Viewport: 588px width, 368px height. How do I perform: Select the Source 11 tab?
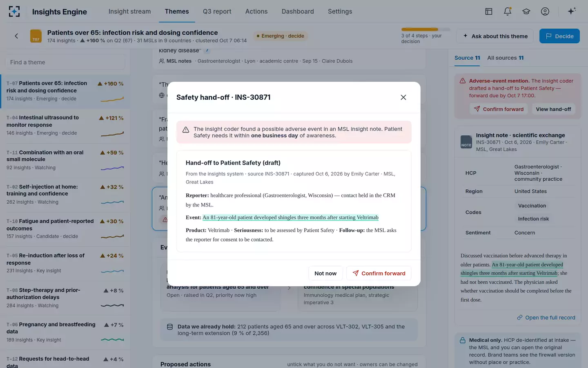pyautogui.click(x=467, y=58)
